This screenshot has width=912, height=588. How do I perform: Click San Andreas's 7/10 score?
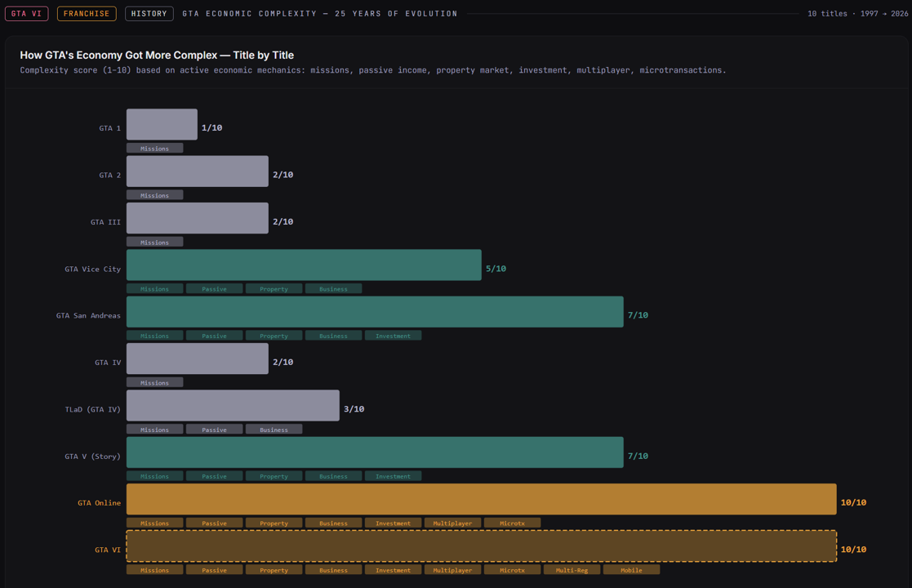pyautogui.click(x=638, y=315)
